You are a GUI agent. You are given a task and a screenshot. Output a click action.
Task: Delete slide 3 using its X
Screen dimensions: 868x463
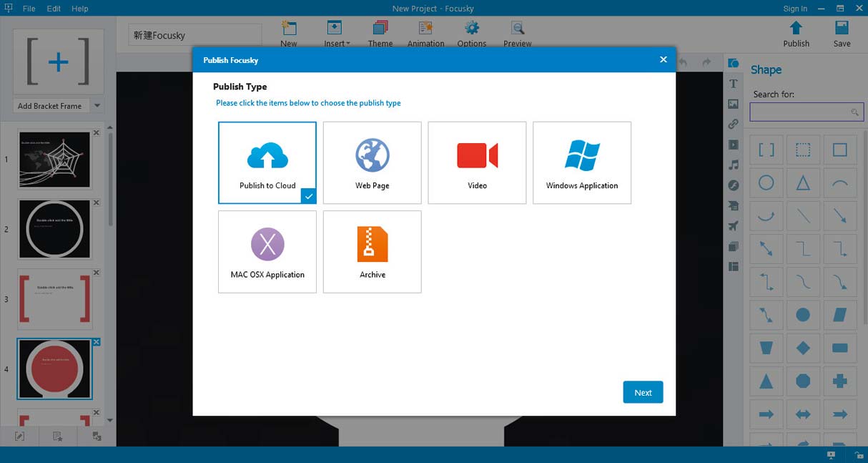pyautogui.click(x=97, y=273)
